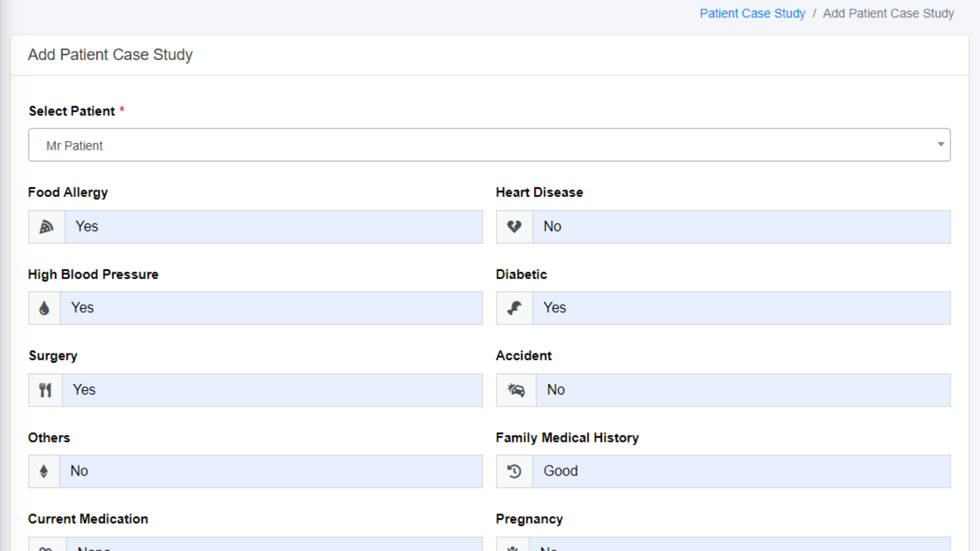This screenshot has width=980, height=551.
Task: Click the droplet icon for High Blood Pressure
Action: 44,308
